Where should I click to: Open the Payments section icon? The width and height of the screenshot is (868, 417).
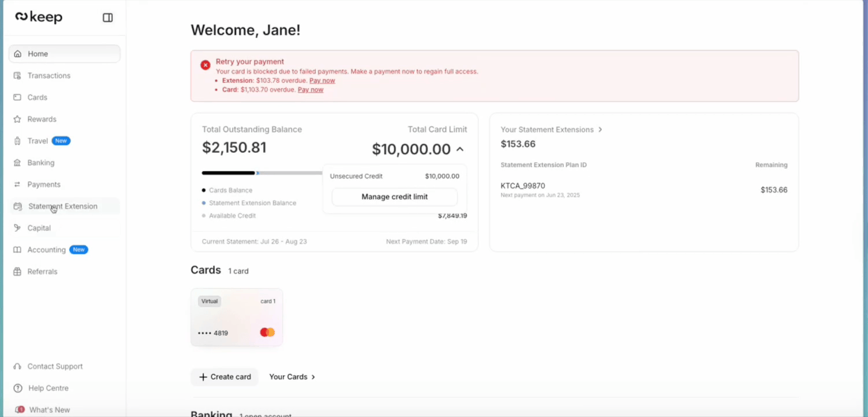[18, 184]
